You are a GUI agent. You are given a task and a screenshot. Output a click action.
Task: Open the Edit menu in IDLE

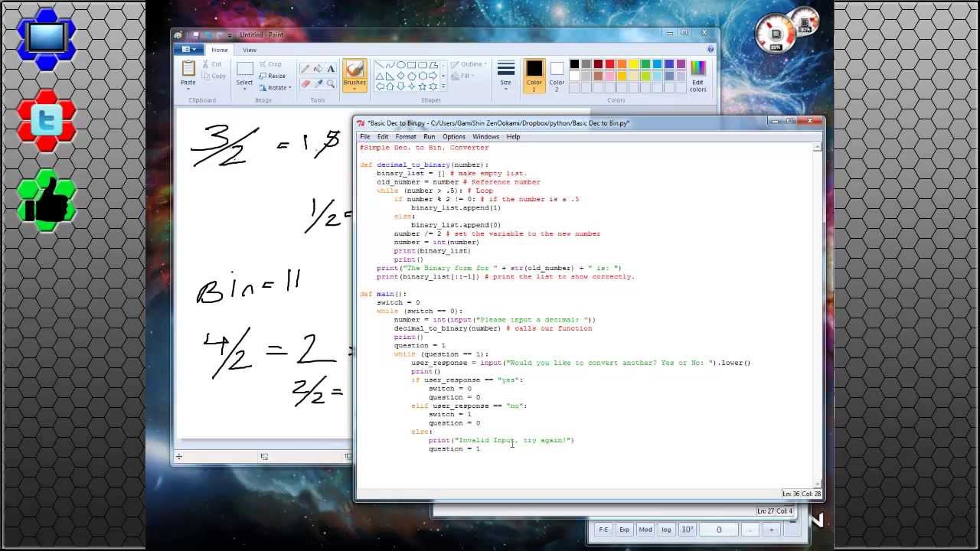pos(382,137)
